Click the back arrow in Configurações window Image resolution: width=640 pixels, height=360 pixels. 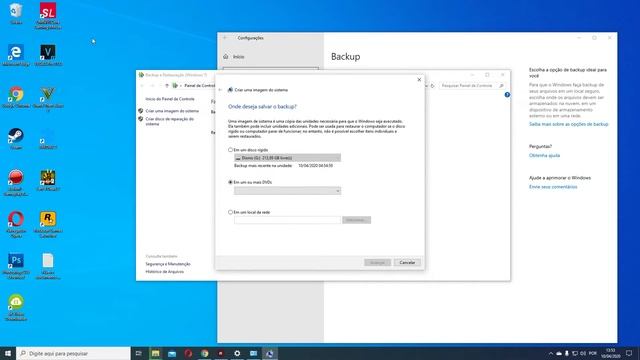225,38
